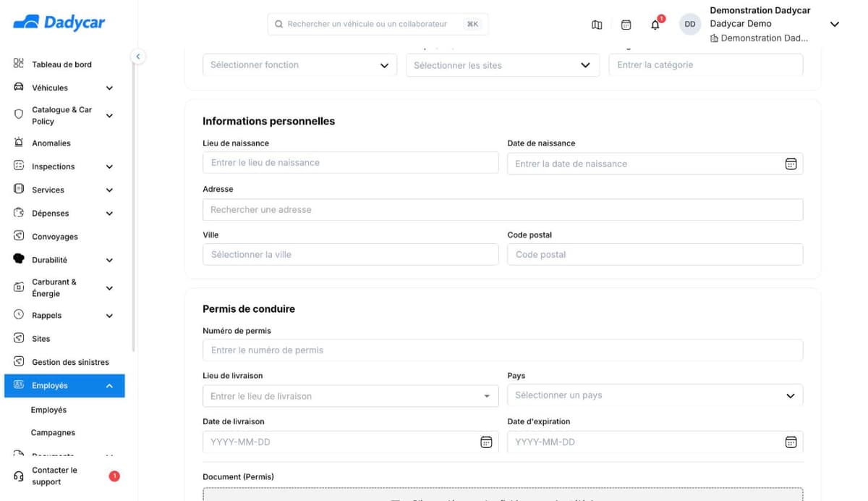Open the Date de livraison calendar picker
Viewport: 868px width, 501px height.
[x=486, y=442]
